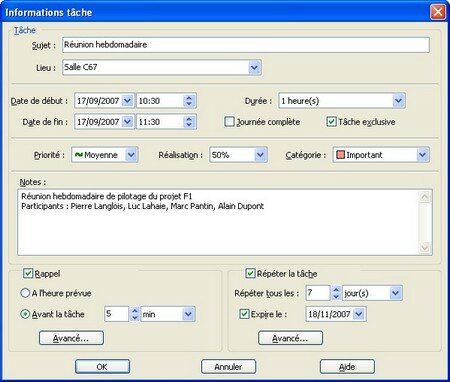Screen dimensions: 450x382
Task: Decrease the repeat interval 7 spinner
Action: coord(336,296)
